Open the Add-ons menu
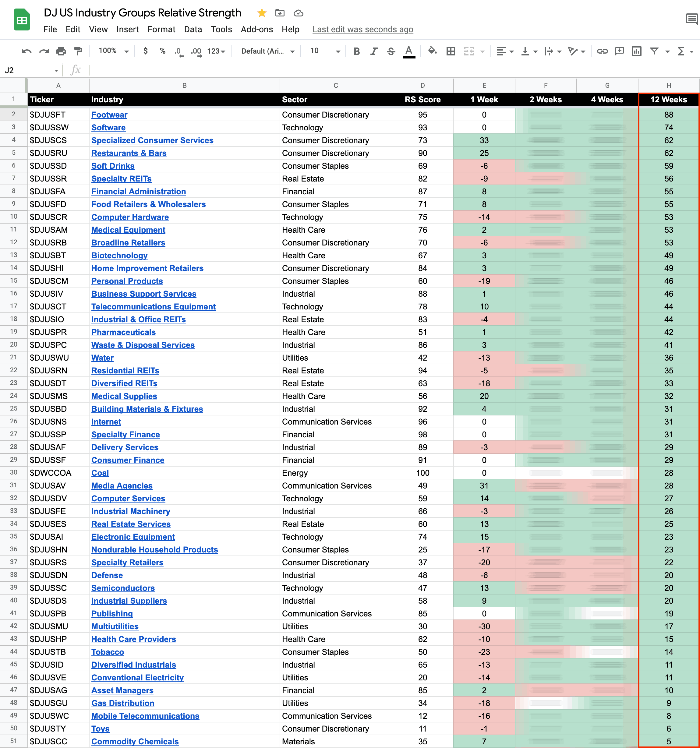This screenshot has height=748, width=700. click(257, 29)
